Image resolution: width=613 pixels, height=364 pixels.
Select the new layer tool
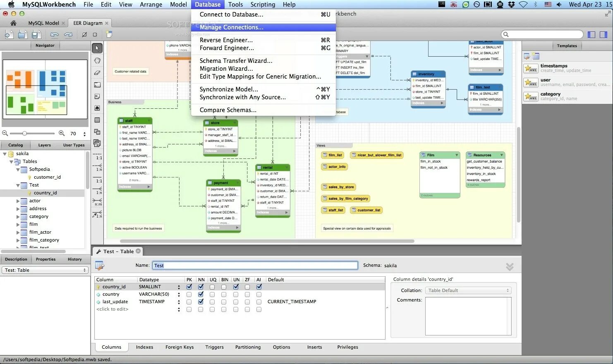pos(97,85)
